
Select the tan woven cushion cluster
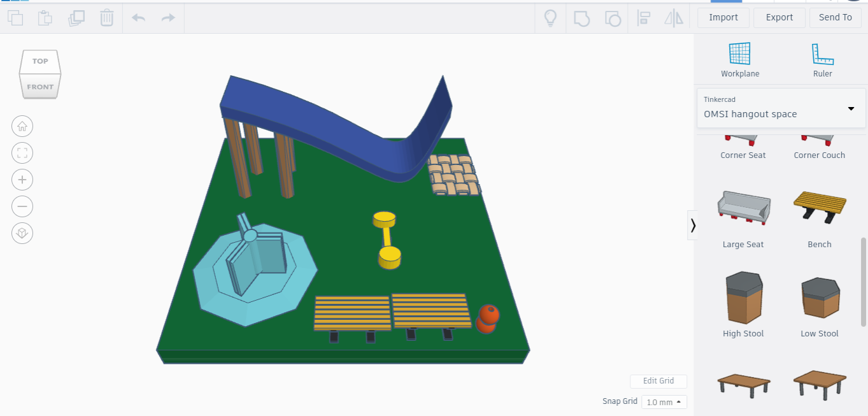pyautogui.click(x=453, y=174)
